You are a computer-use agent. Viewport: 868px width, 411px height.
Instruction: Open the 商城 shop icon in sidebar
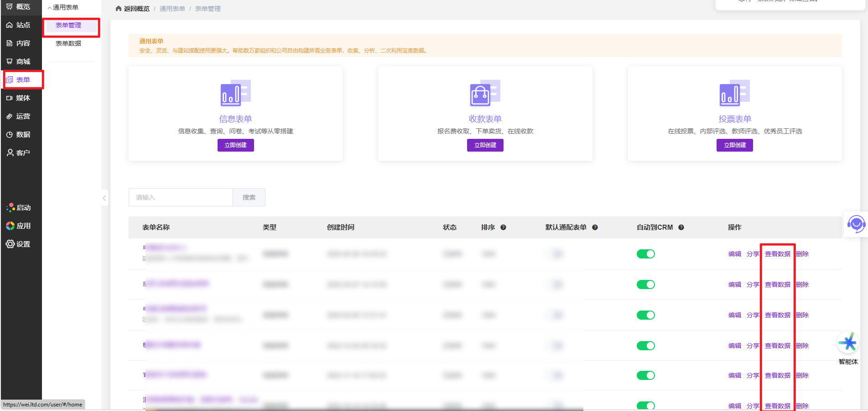tap(10, 62)
